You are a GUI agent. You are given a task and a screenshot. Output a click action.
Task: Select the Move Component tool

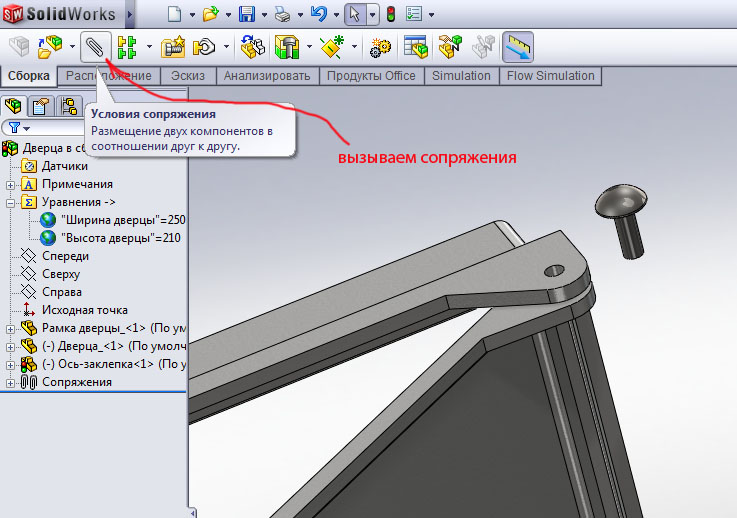(205, 46)
